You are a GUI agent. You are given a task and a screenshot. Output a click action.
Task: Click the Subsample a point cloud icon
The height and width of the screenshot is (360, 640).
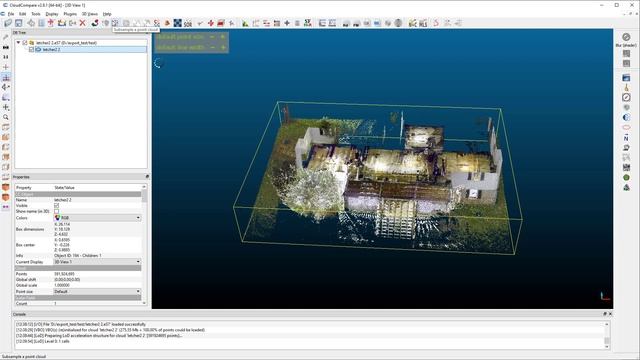[x=116, y=23]
